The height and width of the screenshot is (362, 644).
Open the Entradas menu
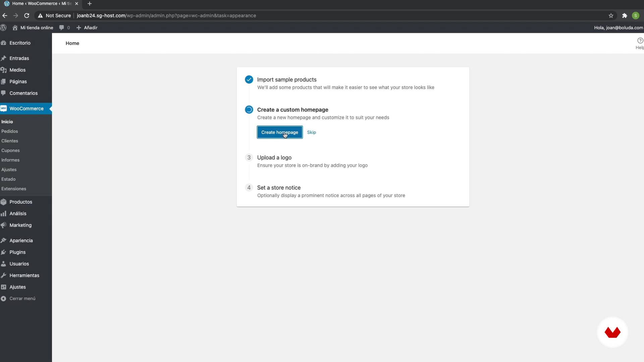(x=19, y=58)
